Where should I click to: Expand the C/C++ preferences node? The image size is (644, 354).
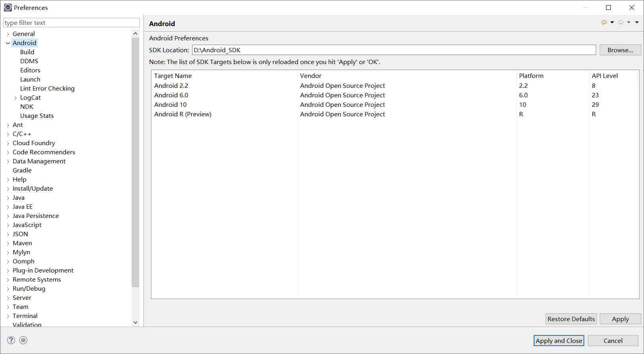click(x=8, y=134)
